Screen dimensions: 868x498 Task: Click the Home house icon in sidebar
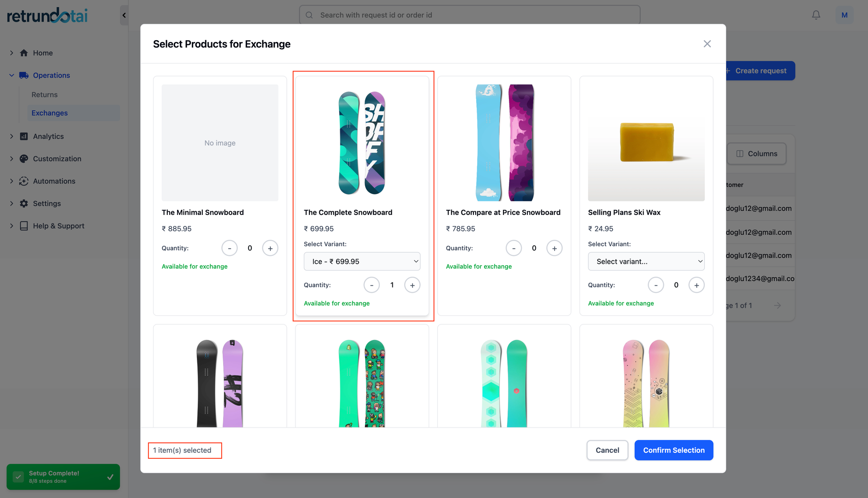click(24, 53)
